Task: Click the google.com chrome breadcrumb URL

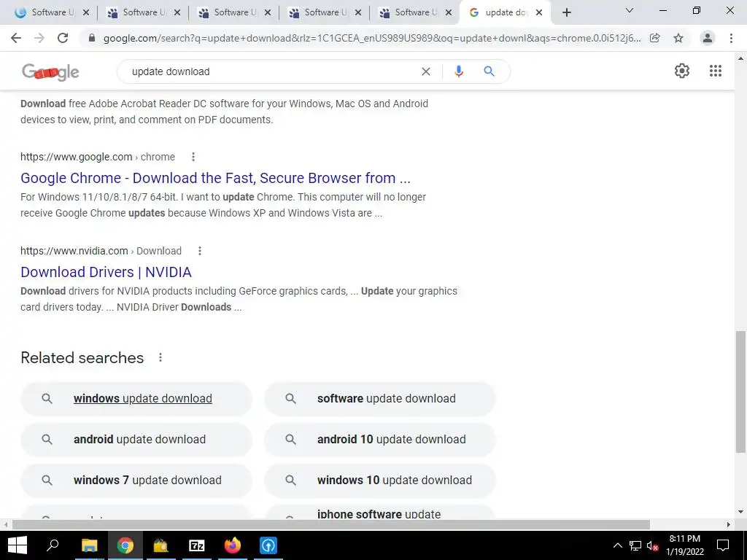Action: pos(98,157)
